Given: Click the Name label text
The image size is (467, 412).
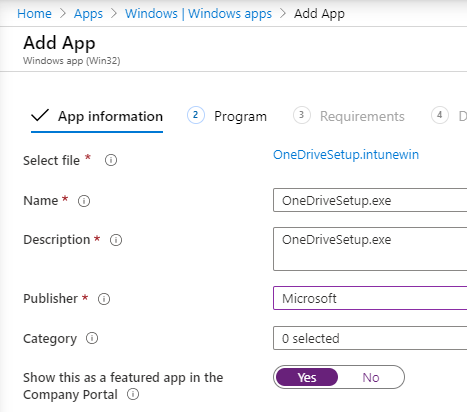Looking at the screenshot, I should coord(41,201).
